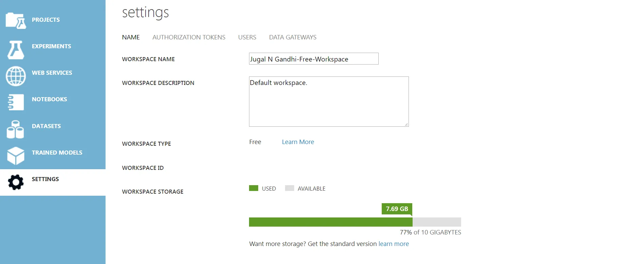Screen dimensions: 644x264
Task: Click the Settings gear icon
Action: coord(16,182)
